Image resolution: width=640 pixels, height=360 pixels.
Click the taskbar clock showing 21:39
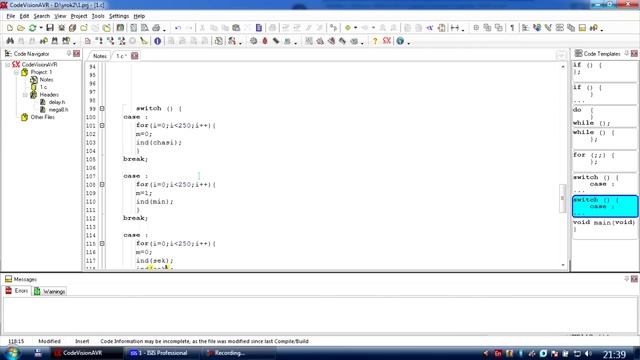[615, 354]
